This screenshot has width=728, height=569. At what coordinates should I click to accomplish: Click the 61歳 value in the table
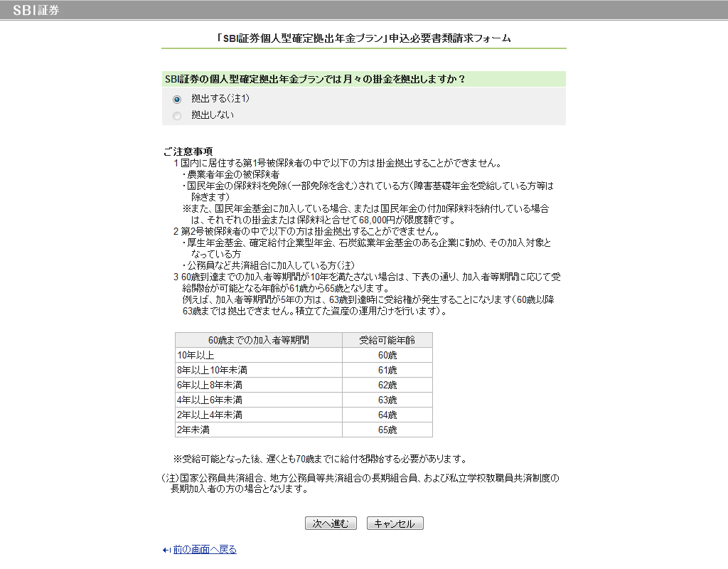tap(387, 370)
